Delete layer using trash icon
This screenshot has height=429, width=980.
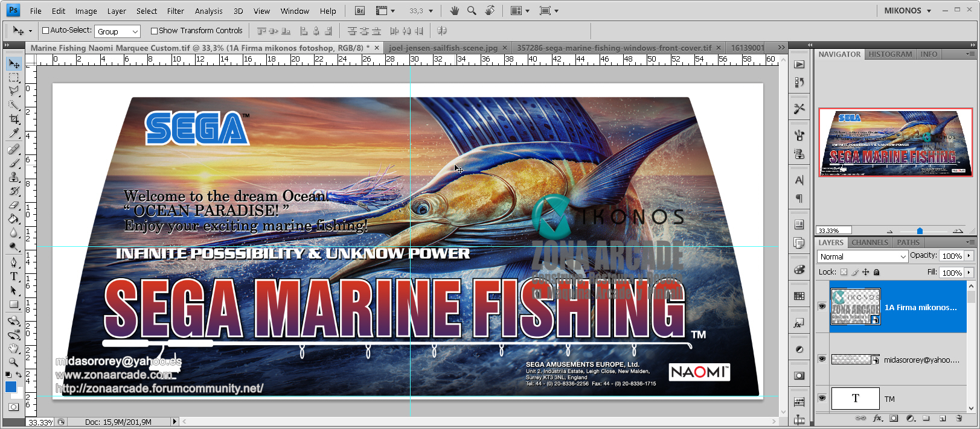[x=959, y=418]
